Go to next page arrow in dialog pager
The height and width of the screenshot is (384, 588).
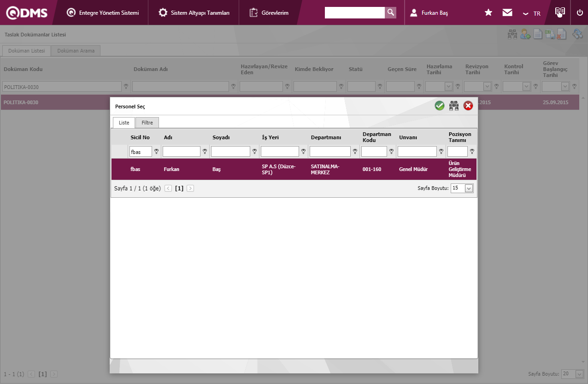point(190,189)
